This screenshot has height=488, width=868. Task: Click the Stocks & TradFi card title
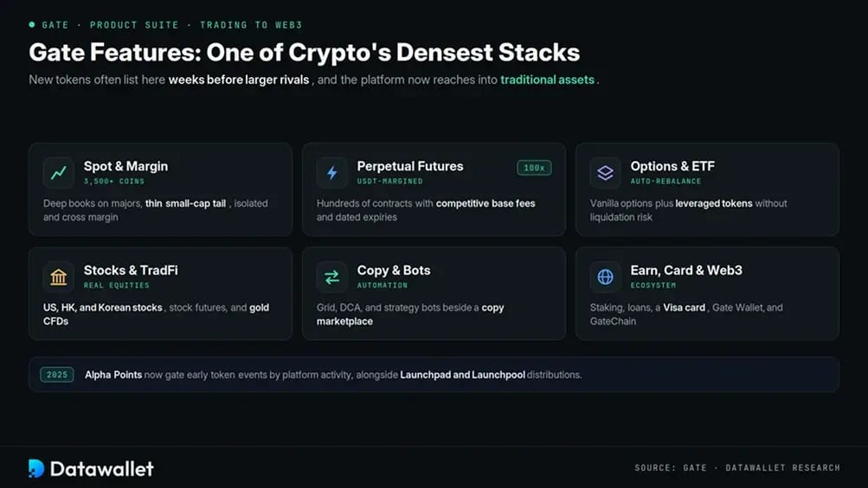point(131,270)
